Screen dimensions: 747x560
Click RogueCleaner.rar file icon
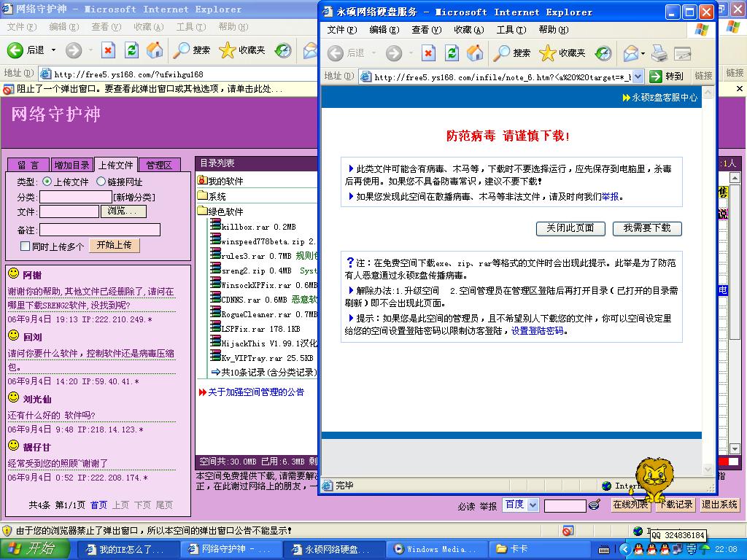(215, 312)
